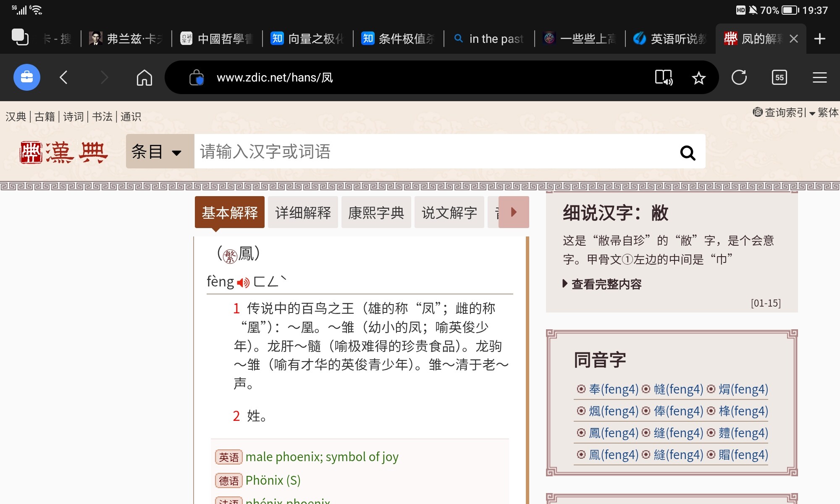Click the blue briefcase toolbox icon
This screenshot has height=504, width=840.
[x=27, y=77]
